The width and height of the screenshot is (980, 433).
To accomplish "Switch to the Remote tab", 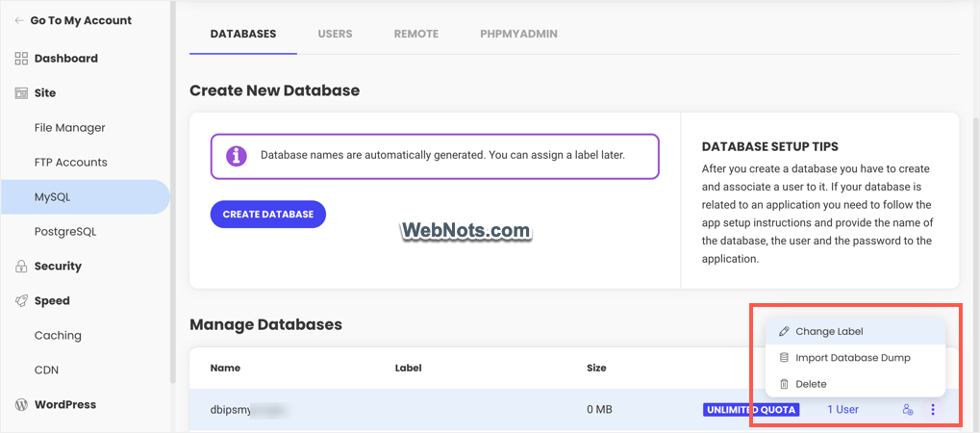I will (x=415, y=34).
